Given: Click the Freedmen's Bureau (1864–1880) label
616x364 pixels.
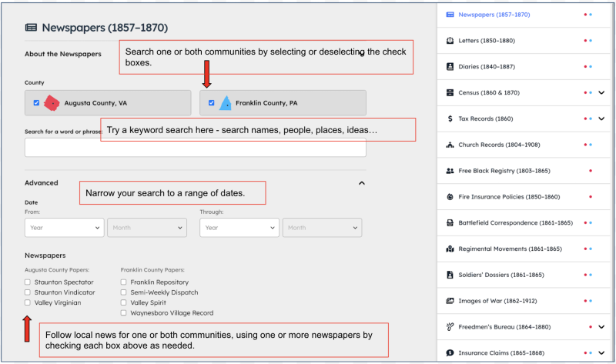Looking at the screenshot, I should (504, 327).
